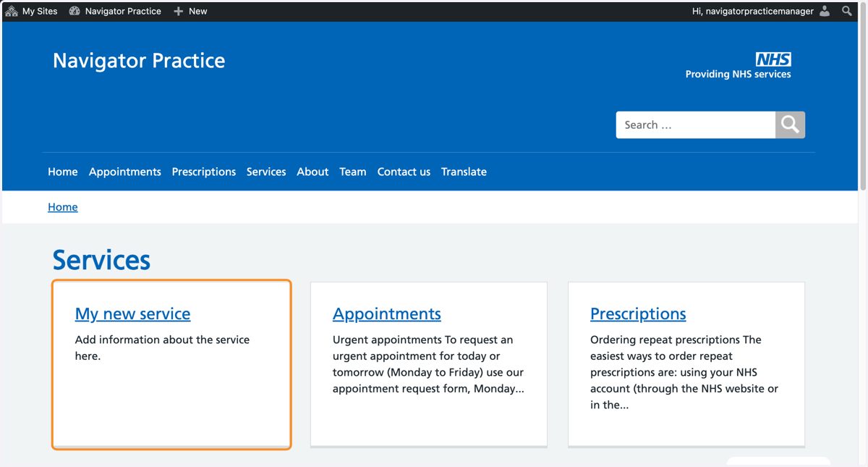Click the plus icon beside New

tap(179, 11)
